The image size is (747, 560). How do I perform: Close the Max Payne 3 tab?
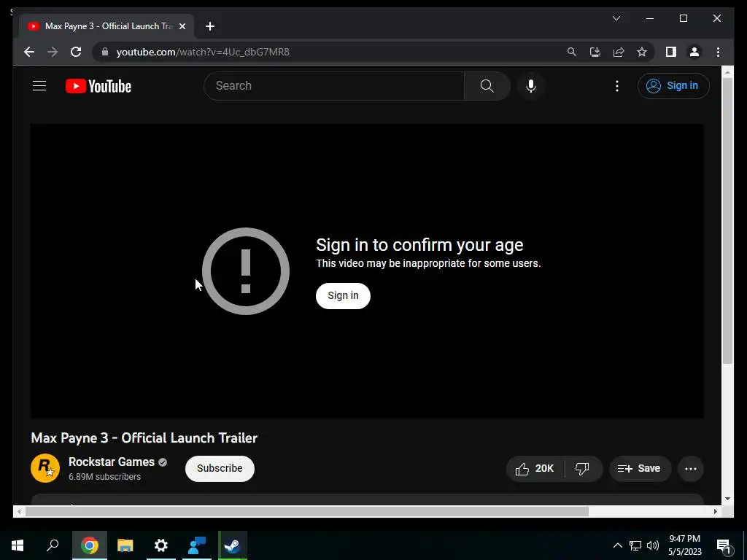[x=182, y=26]
